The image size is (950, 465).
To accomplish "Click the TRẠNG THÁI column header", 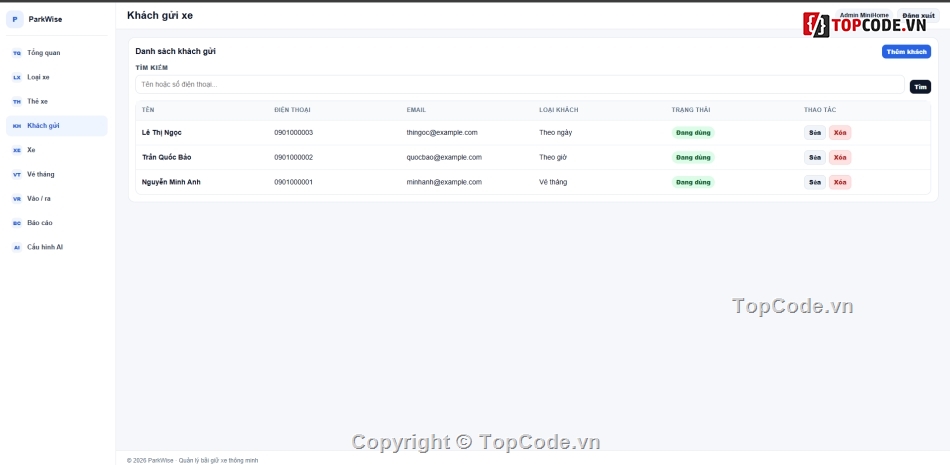I will point(691,110).
